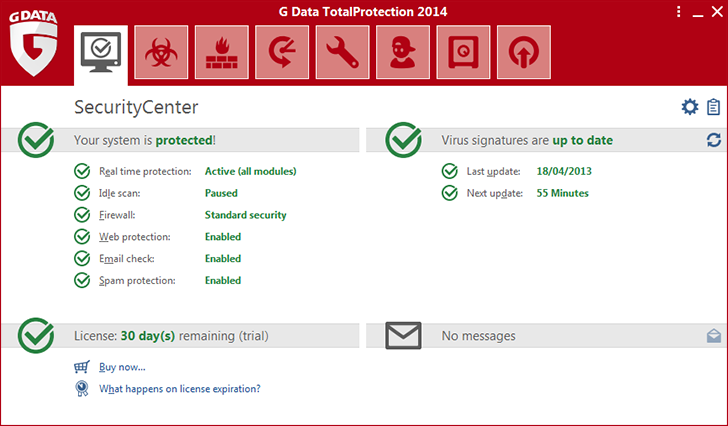Click the Buy now link

point(122,367)
